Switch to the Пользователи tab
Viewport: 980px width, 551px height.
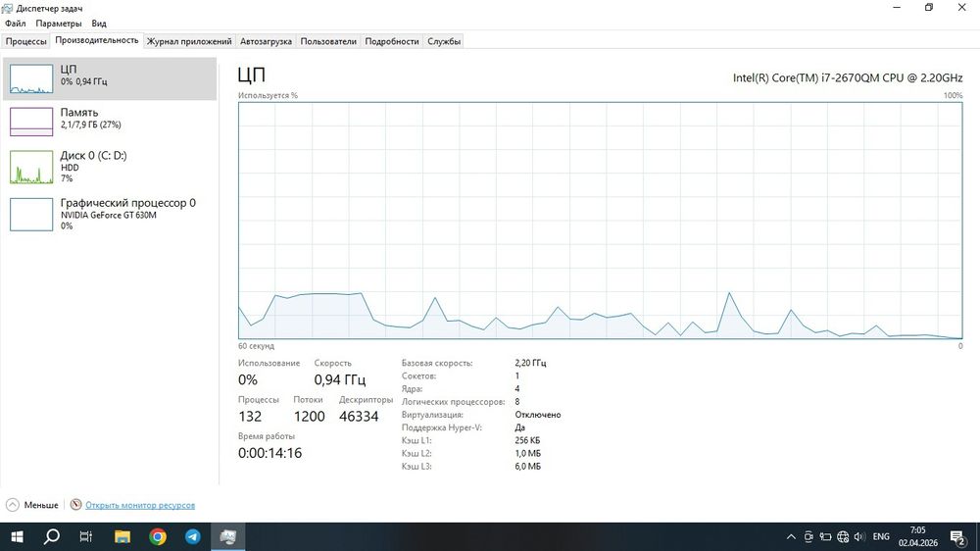pos(328,41)
